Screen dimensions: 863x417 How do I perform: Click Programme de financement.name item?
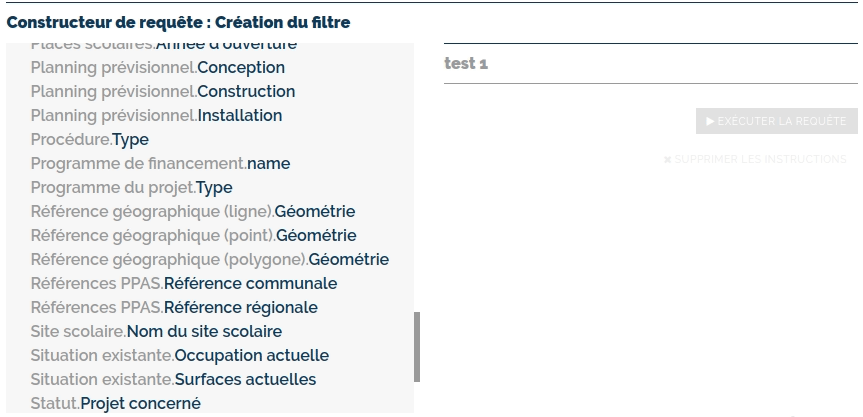click(x=160, y=164)
